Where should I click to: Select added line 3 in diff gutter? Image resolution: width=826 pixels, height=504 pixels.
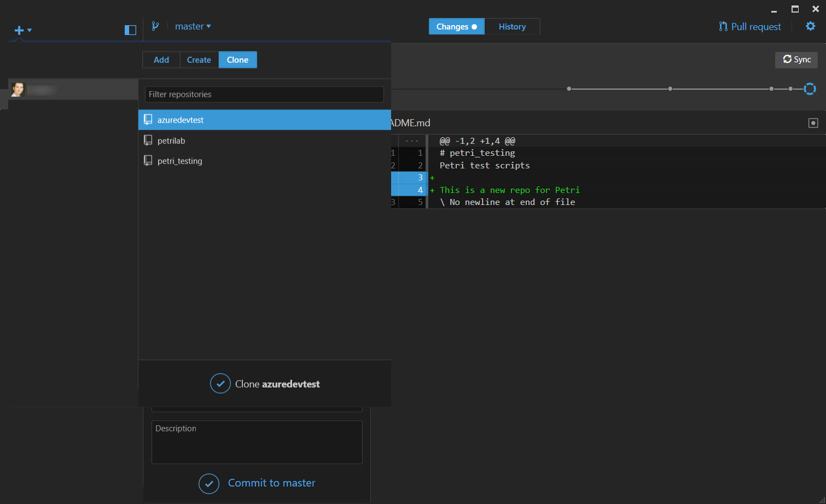click(409, 178)
